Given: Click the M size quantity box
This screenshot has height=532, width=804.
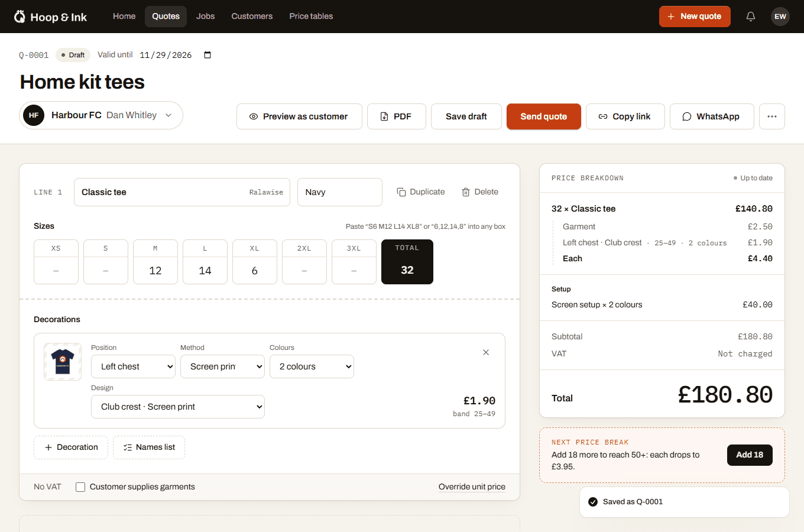Looking at the screenshot, I should pyautogui.click(x=155, y=270).
